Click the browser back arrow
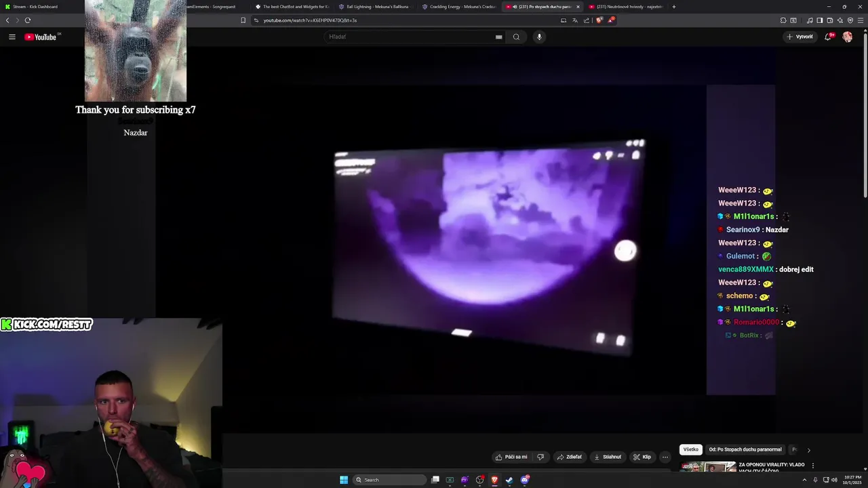This screenshot has width=868, height=488. click(x=7, y=20)
